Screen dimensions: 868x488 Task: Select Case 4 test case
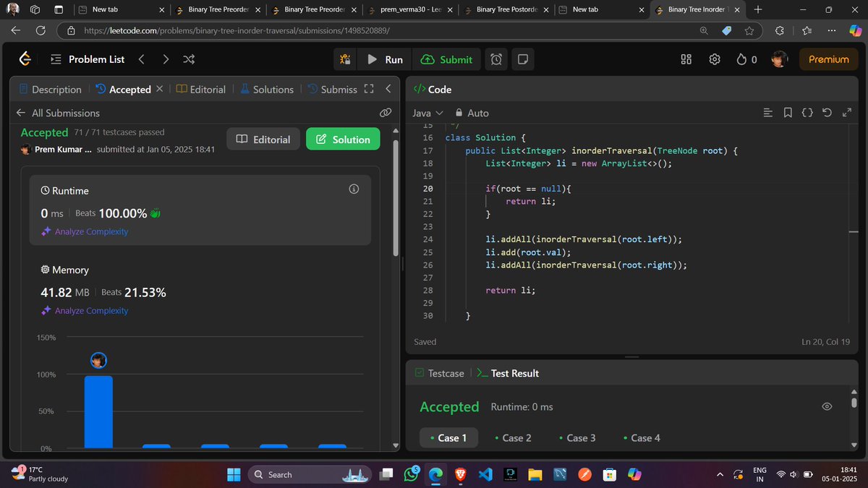click(x=642, y=437)
